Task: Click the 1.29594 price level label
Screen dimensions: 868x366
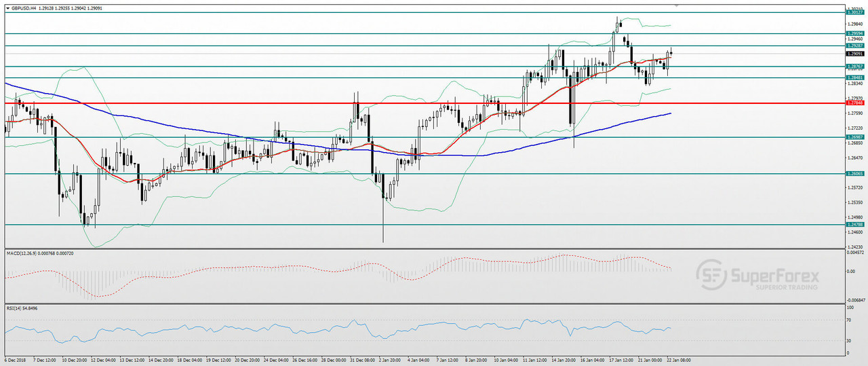Action: pyautogui.click(x=854, y=33)
